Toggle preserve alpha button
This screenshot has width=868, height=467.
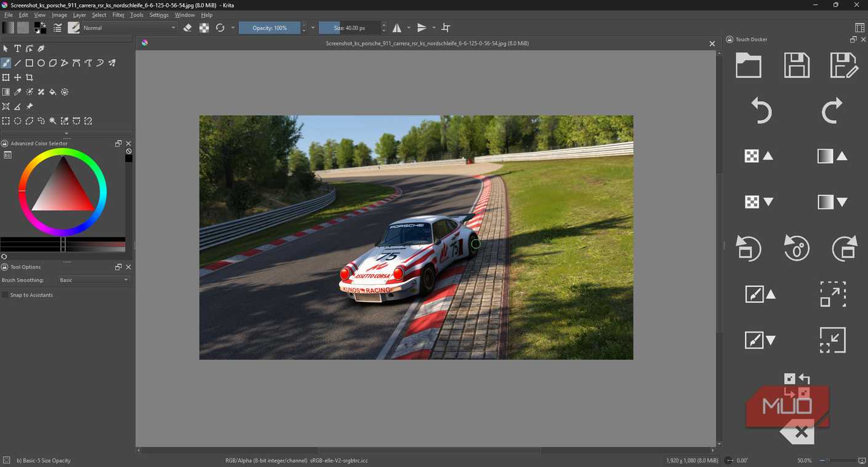pos(204,28)
